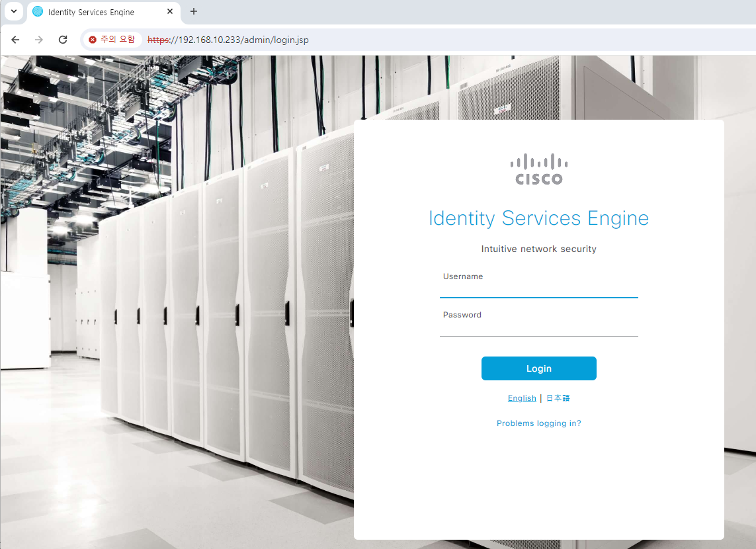This screenshot has height=549, width=756.
Task: Click the address bar URL
Action: (x=228, y=40)
